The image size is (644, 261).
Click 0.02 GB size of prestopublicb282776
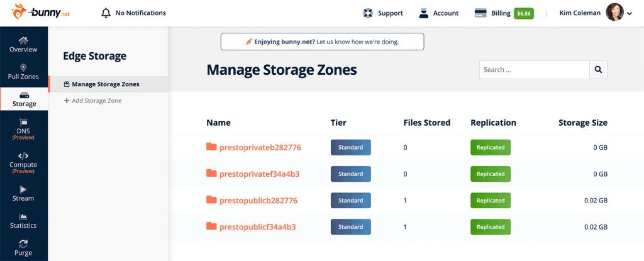(596, 201)
